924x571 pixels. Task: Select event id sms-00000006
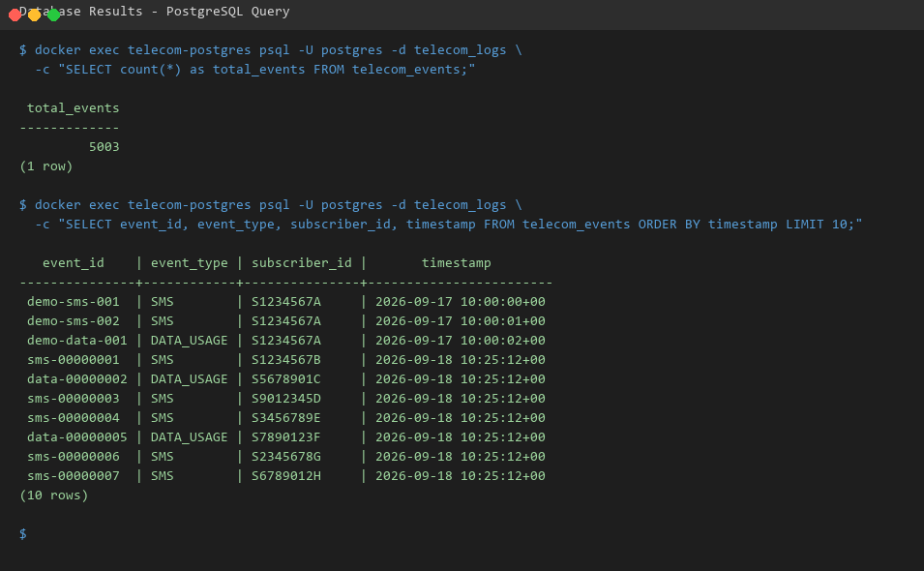74,457
